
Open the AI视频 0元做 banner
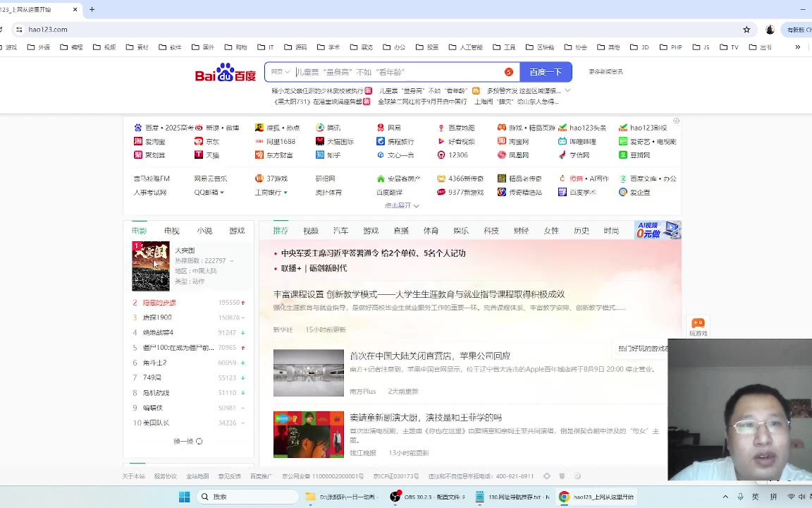[658, 230]
